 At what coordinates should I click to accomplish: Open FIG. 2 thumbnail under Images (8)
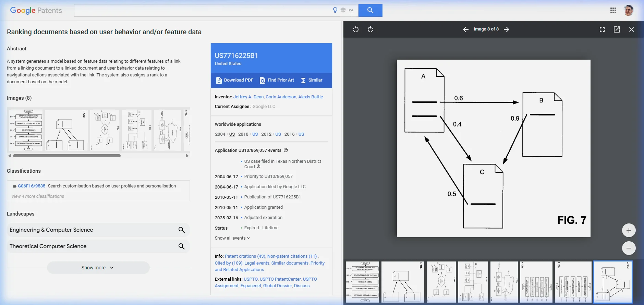pyautogui.click(x=105, y=130)
